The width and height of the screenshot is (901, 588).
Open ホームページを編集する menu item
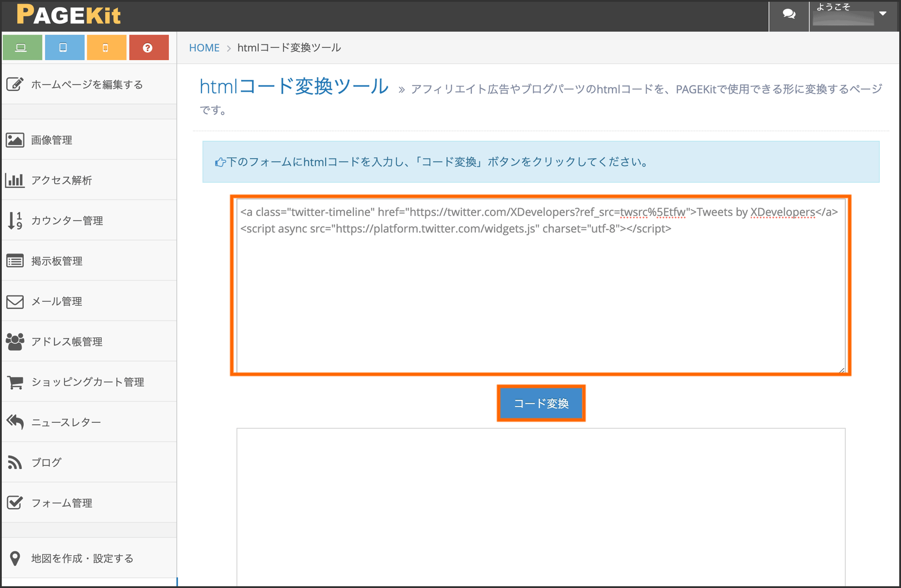click(x=89, y=84)
